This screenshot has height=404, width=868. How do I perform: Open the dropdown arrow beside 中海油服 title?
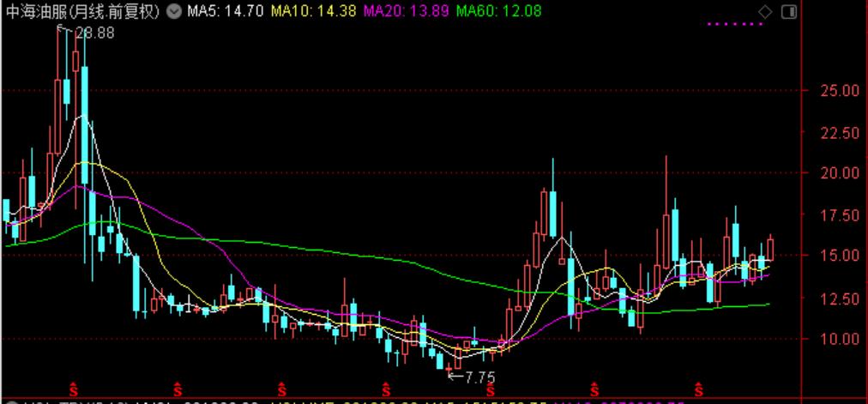(174, 11)
